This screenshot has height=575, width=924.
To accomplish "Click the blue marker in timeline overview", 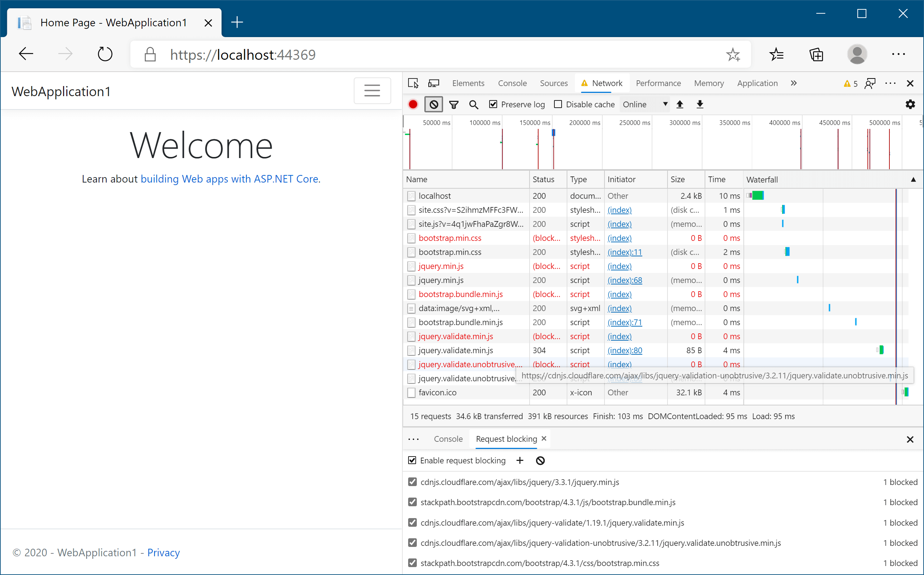I will (553, 133).
